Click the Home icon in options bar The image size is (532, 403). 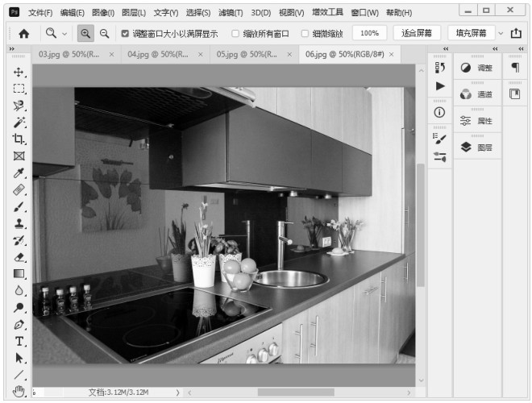pos(23,34)
